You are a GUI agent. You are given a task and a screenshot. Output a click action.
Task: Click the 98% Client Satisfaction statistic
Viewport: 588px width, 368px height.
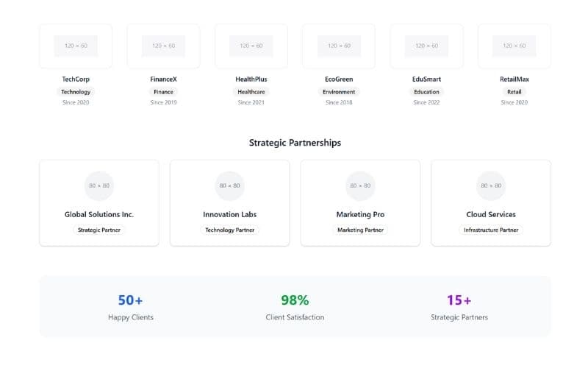tap(295, 300)
